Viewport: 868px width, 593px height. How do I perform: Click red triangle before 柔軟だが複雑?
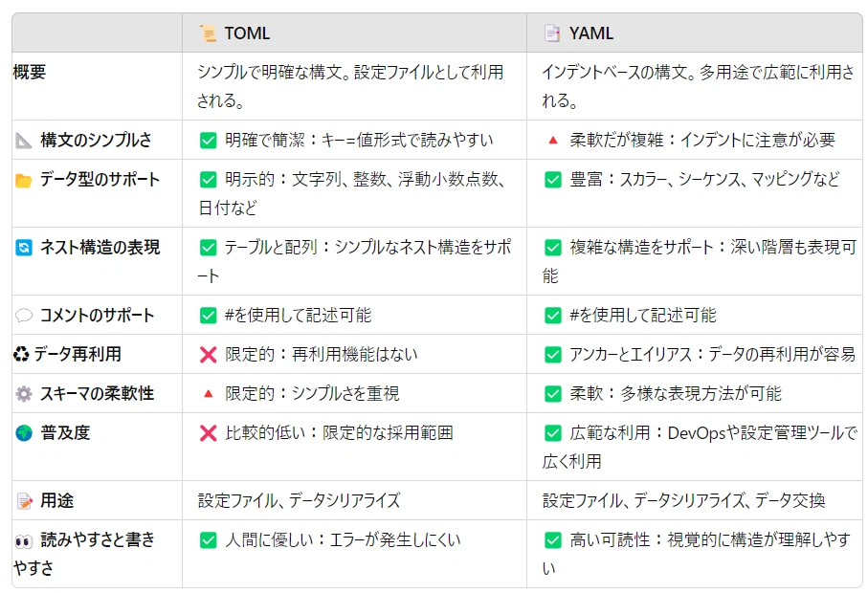[552, 141]
